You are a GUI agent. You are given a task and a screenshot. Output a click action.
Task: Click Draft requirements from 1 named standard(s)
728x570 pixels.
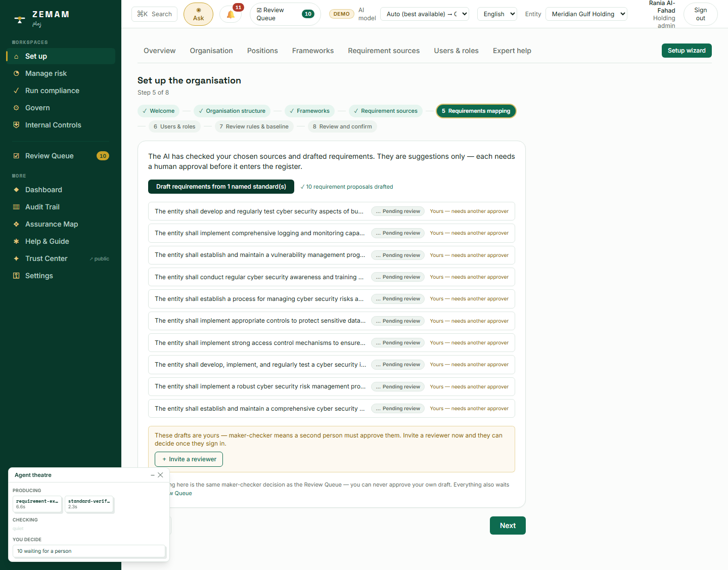(x=221, y=187)
